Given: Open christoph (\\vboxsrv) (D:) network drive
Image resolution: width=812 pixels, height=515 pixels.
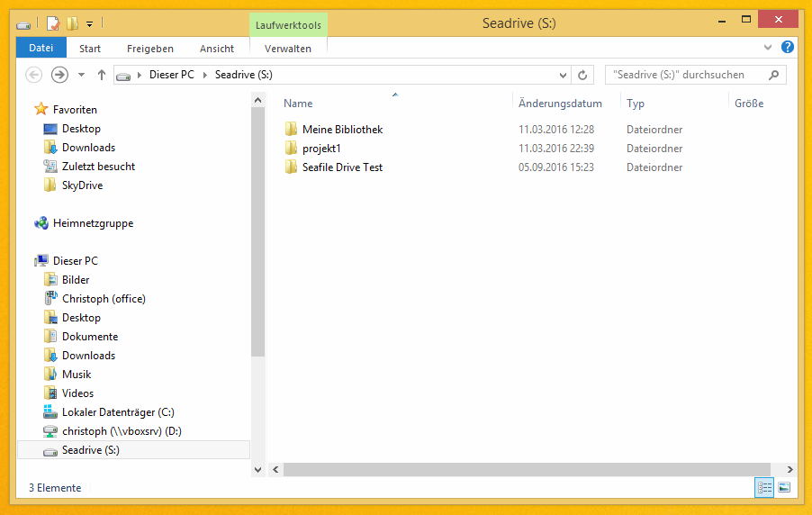Looking at the screenshot, I should click(122, 431).
